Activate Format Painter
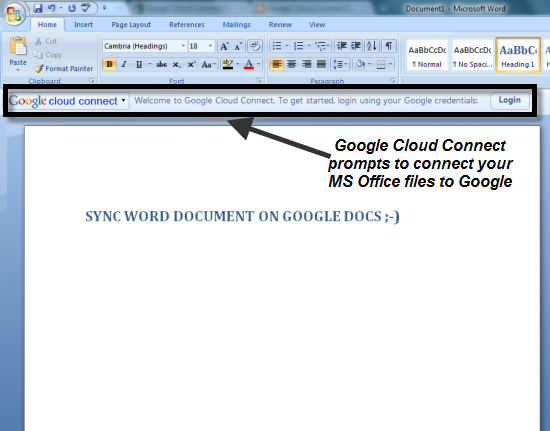The image size is (550, 431). click(63, 69)
